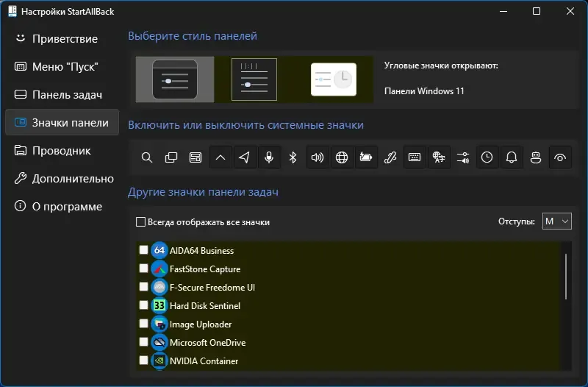Viewport: 588px width, 387px height.
Task: Toggle the battery power system icon
Action: point(365,157)
